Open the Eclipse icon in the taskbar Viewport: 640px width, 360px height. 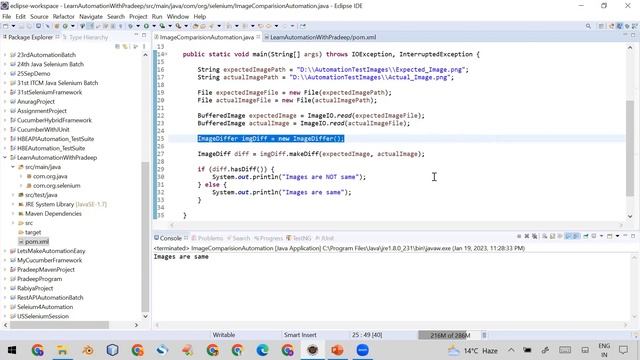click(x=312, y=350)
